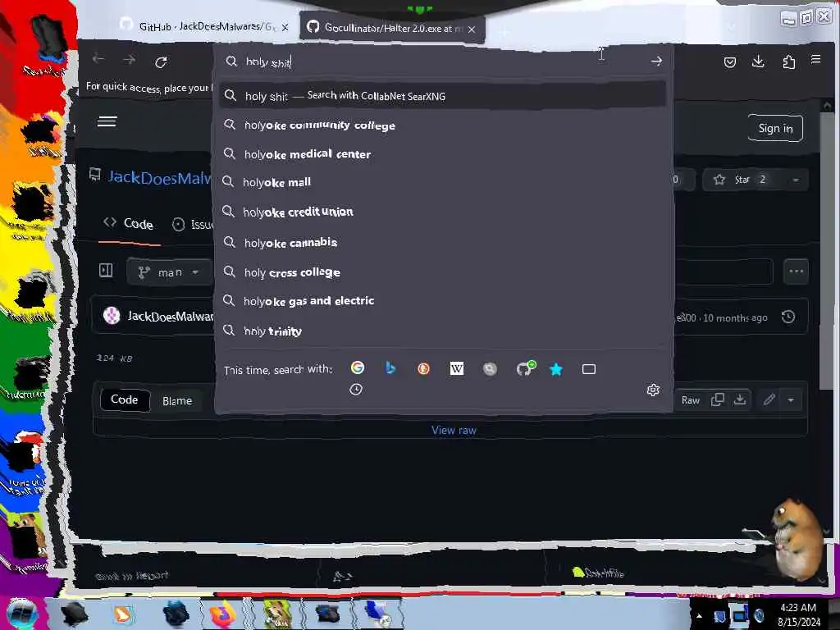840x630 pixels.
Task: Choose 'Search with CollabNet SearXNG' result
Action: (x=442, y=96)
